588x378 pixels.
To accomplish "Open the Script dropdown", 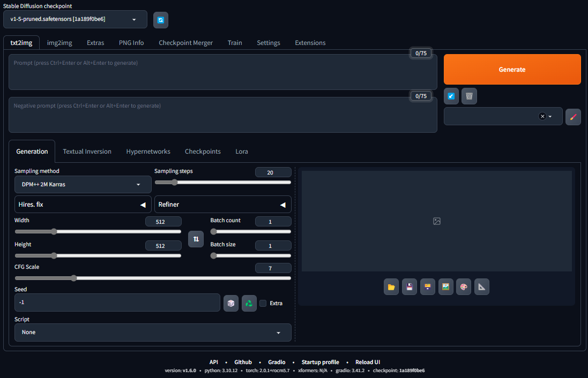I will (x=153, y=332).
